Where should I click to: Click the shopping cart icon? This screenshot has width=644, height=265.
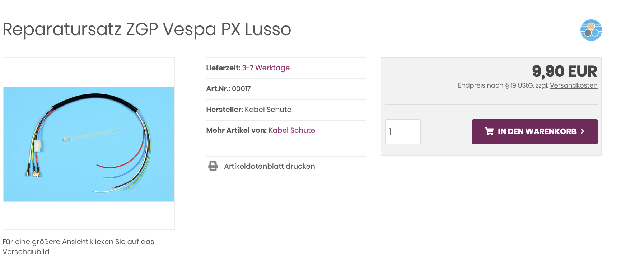(x=489, y=131)
